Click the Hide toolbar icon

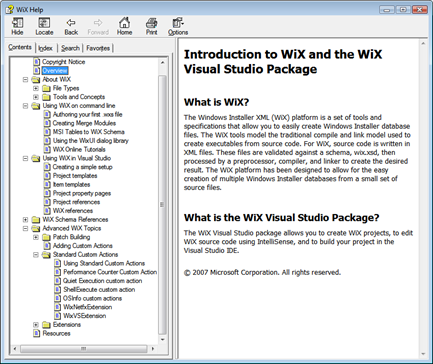[17, 23]
